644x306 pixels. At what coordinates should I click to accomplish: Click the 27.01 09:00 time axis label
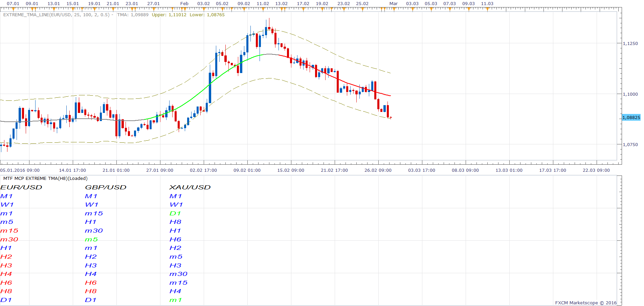click(x=160, y=170)
